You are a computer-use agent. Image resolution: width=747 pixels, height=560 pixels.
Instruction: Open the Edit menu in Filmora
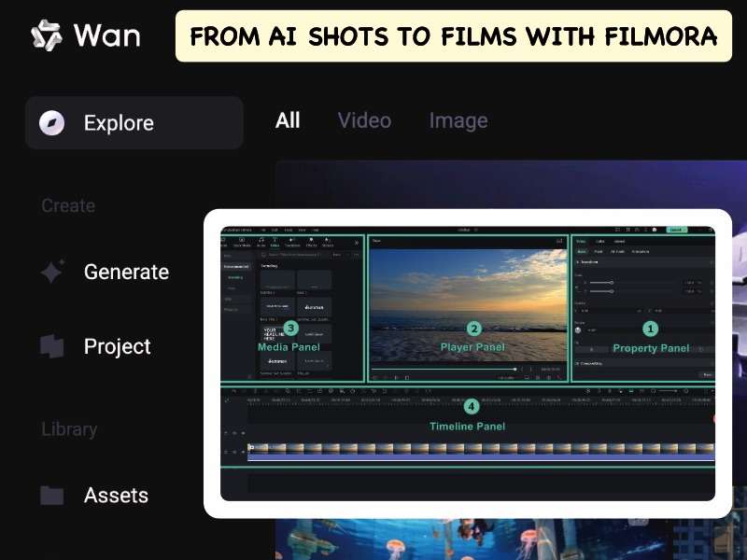(275, 230)
